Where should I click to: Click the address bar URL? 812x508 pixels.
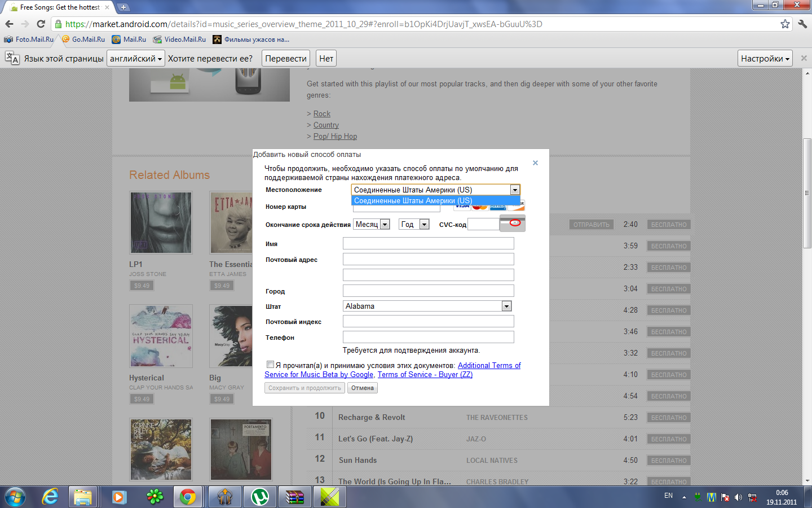pyautogui.click(x=303, y=24)
